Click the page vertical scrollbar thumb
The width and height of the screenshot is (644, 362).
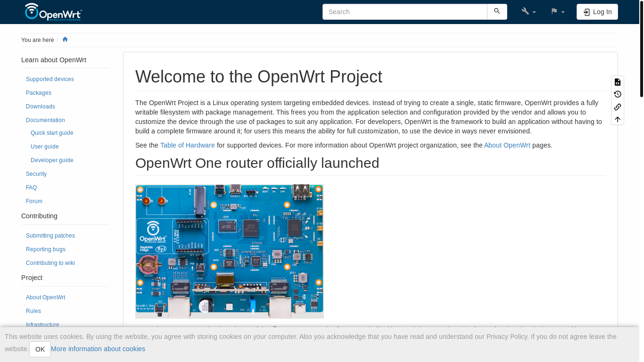pos(642,49)
